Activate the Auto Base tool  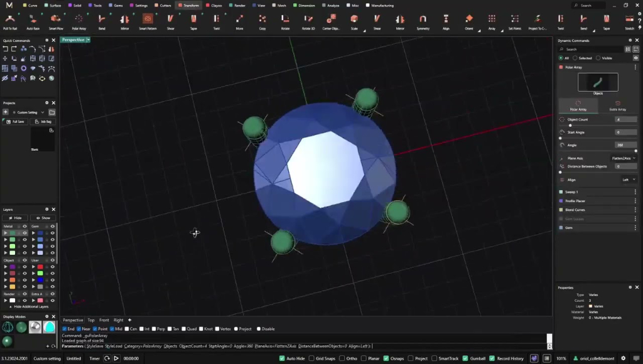click(33, 22)
